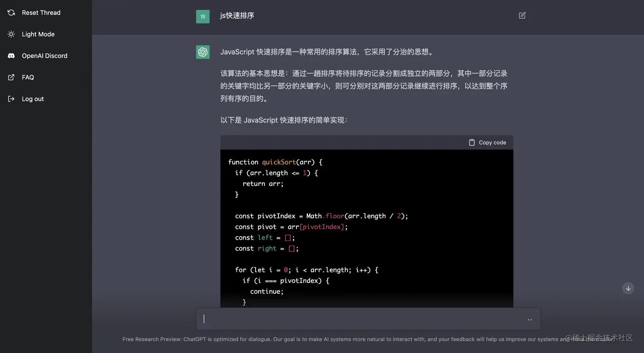Click the external-link icon beside FAQ
The height and width of the screenshot is (353, 644).
coord(11,77)
